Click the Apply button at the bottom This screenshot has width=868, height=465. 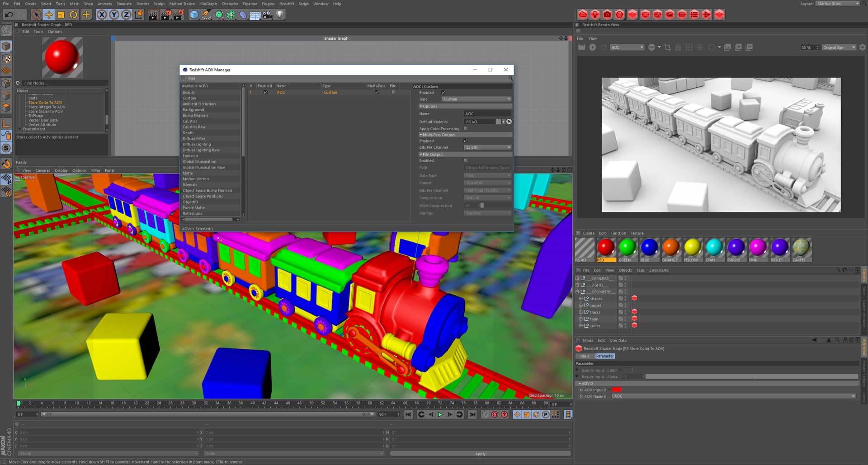tap(480, 454)
